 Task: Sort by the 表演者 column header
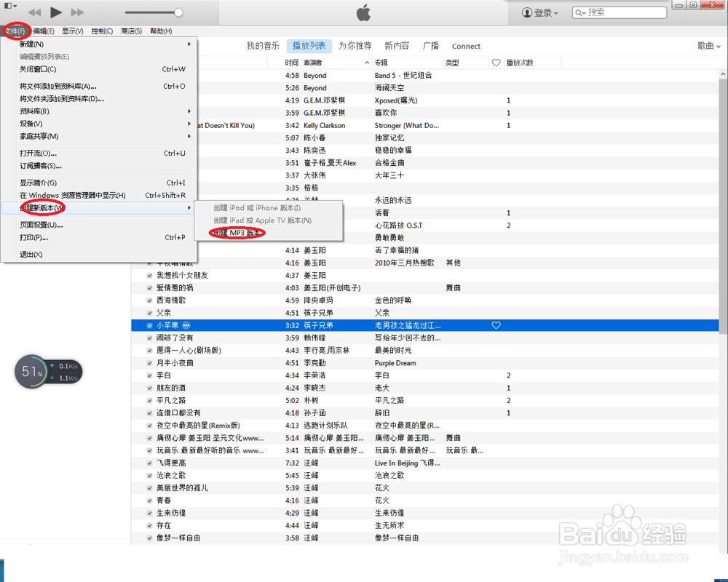(336, 63)
